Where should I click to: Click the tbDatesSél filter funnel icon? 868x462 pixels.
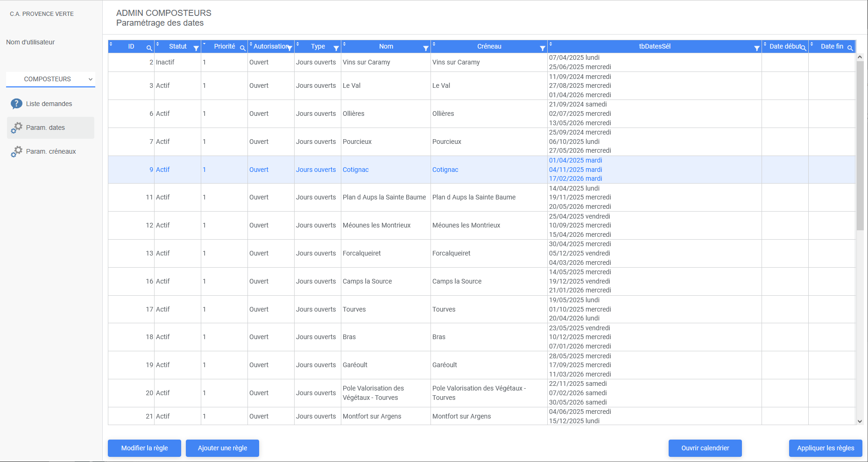pyautogui.click(x=757, y=48)
